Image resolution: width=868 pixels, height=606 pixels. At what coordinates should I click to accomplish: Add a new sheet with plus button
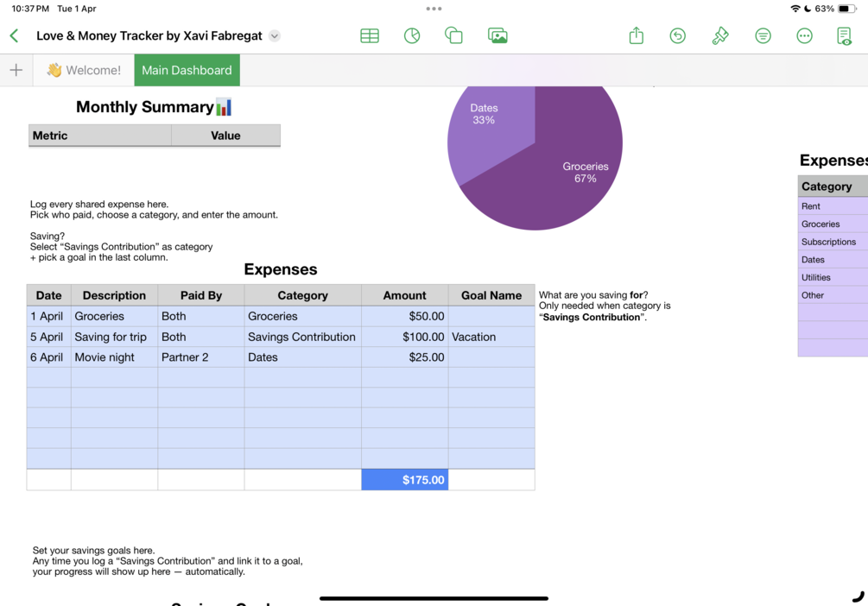16,70
